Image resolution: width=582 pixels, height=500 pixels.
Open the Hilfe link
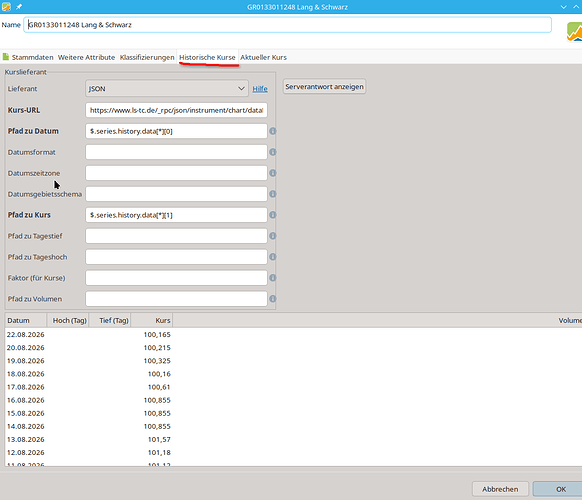click(260, 89)
